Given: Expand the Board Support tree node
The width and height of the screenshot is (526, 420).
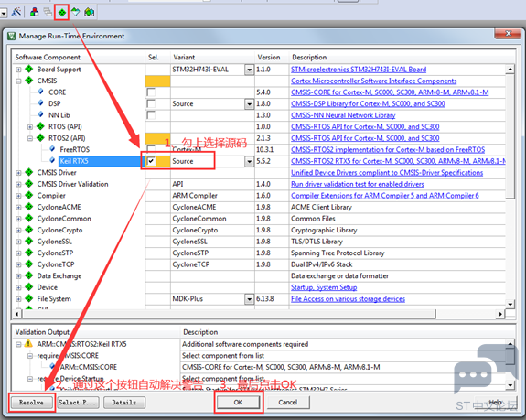Looking at the screenshot, I should pos(18,70).
